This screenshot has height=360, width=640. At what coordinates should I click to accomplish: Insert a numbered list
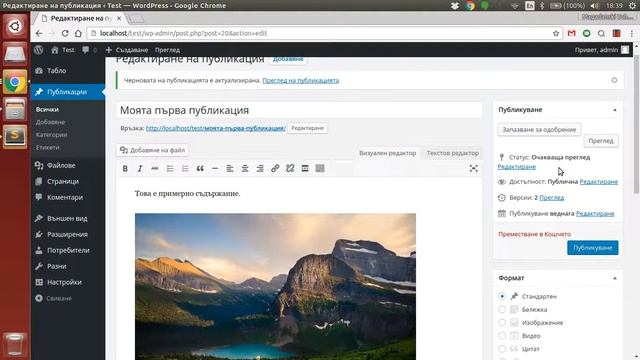pos(185,169)
